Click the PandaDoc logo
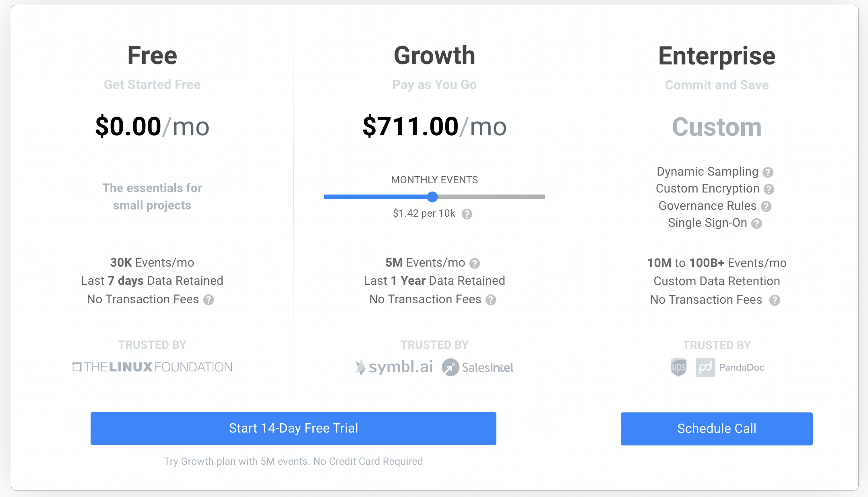Viewport: 868px width, 497px height. click(730, 367)
